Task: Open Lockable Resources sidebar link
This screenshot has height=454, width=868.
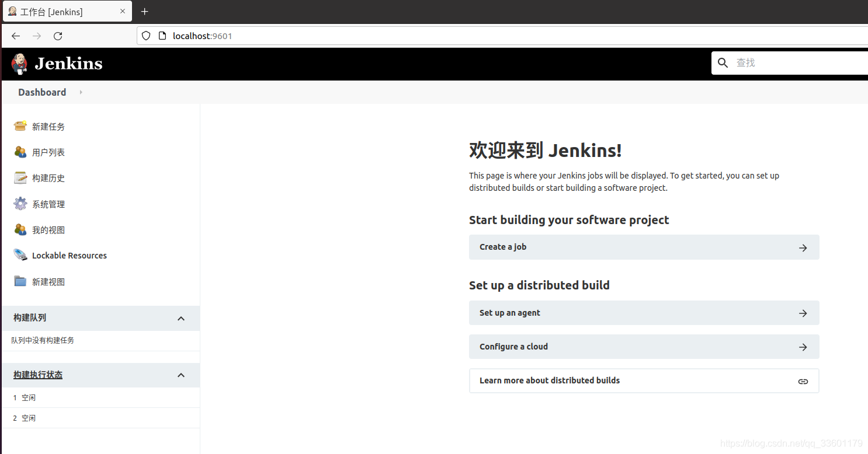Action: pos(70,256)
